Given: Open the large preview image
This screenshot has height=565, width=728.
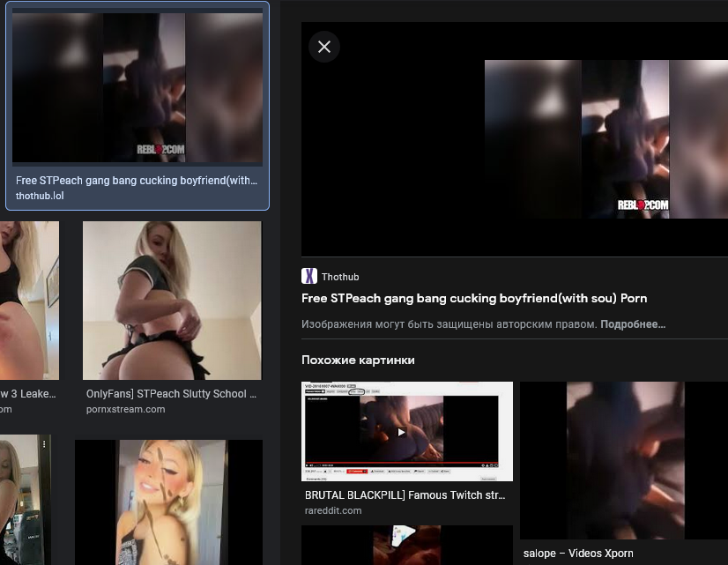Looking at the screenshot, I should pos(605,138).
